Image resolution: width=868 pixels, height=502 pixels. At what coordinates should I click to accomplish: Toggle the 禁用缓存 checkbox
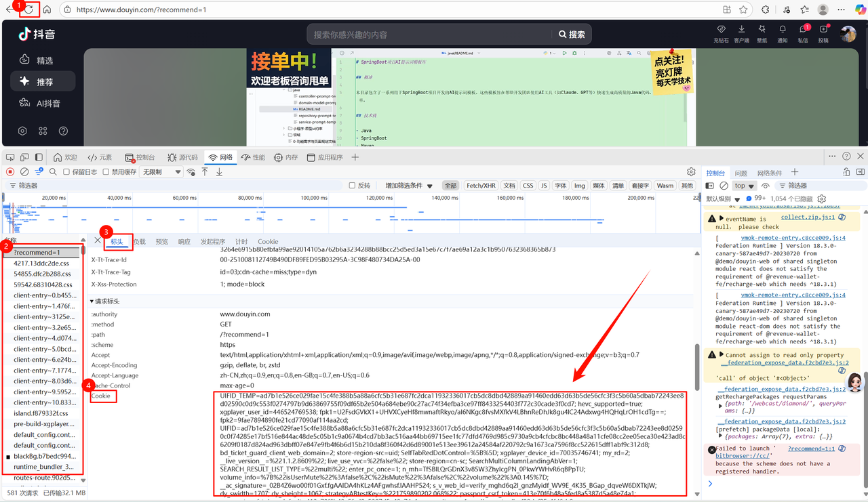pyautogui.click(x=106, y=172)
